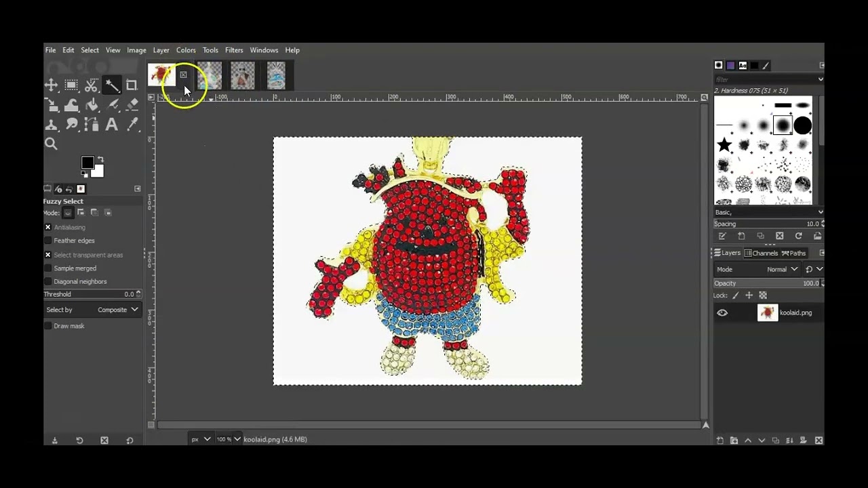Toggle the Antialiasing checkbox
Image resolution: width=868 pixels, height=488 pixels.
tap(48, 228)
